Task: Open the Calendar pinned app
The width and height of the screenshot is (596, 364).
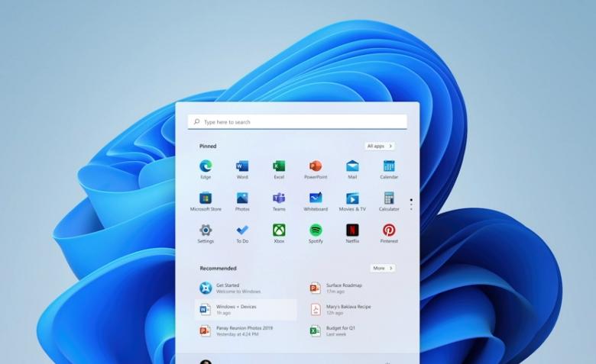Action: click(x=389, y=169)
